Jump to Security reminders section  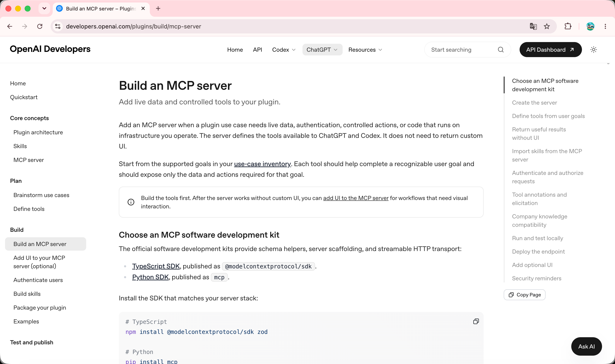click(x=537, y=278)
